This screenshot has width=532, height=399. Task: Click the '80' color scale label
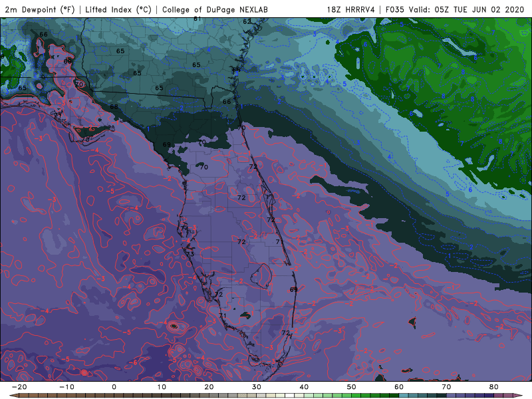coord(494,387)
